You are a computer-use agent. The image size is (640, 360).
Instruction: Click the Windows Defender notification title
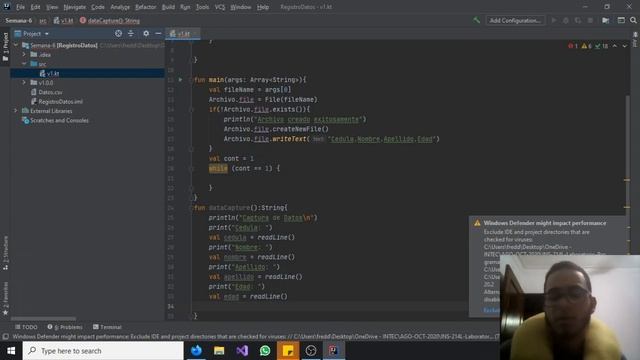coord(544,223)
